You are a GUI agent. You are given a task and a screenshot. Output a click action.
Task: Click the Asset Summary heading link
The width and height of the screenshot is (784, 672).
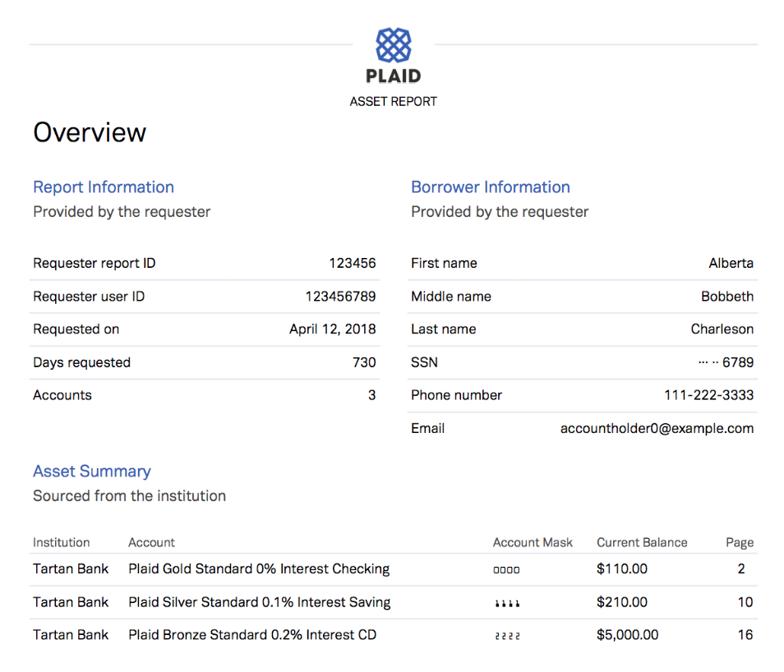pyautogui.click(x=92, y=472)
